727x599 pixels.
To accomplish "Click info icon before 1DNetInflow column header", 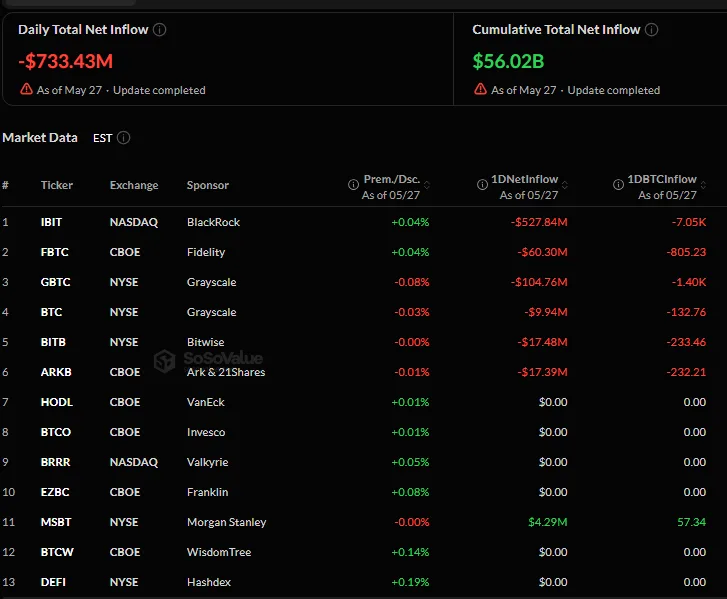I will [x=482, y=185].
